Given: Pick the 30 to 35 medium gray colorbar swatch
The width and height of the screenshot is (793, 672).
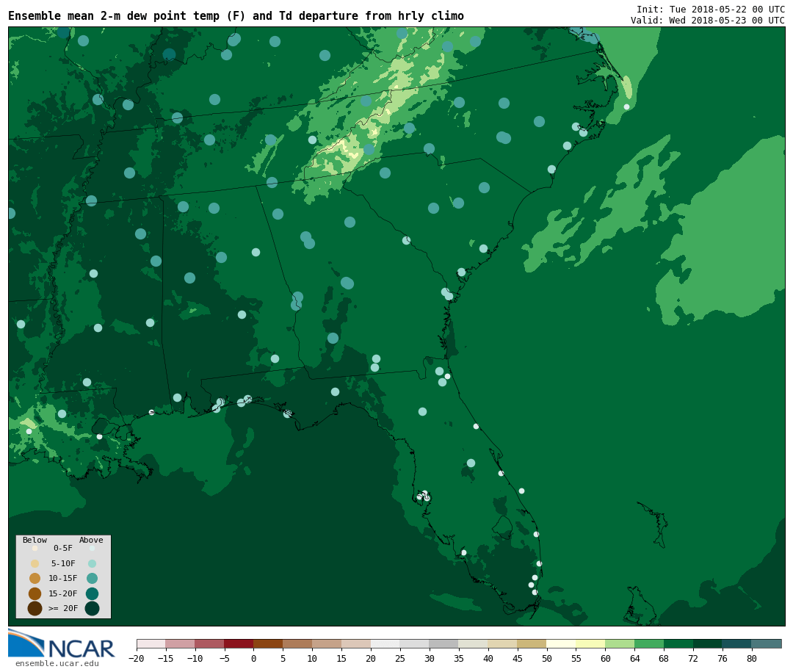Looking at the screenshot, I should (444, 643).
